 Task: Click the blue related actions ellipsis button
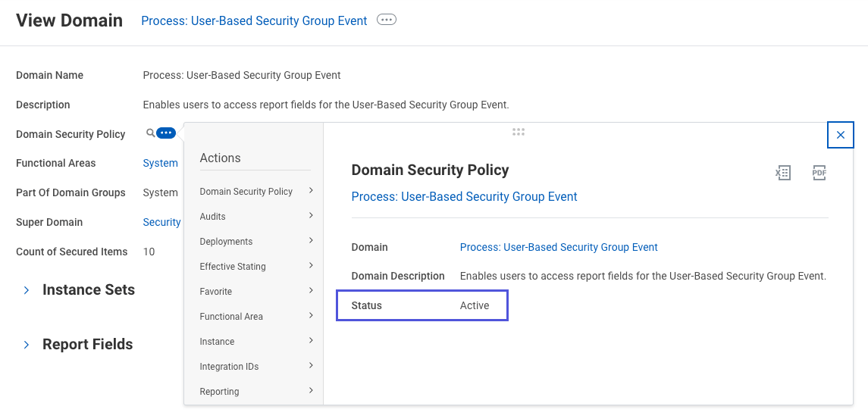[x=166, y=133]
